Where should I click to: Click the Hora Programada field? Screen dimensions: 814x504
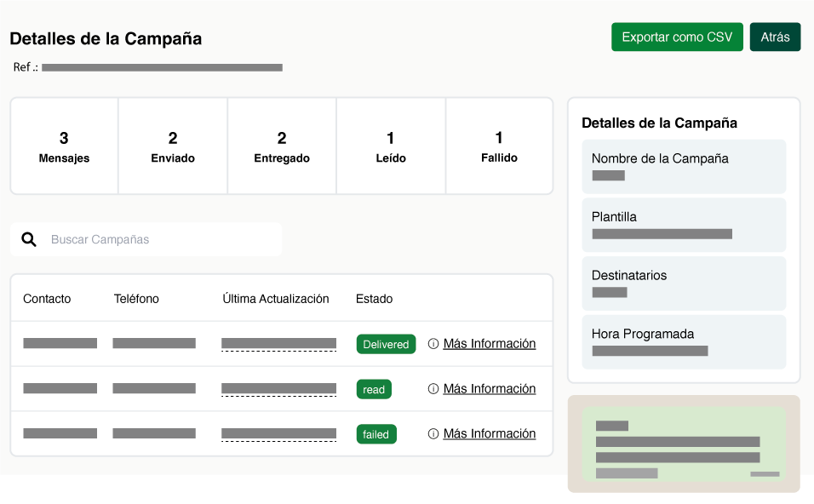click(684, 342)
